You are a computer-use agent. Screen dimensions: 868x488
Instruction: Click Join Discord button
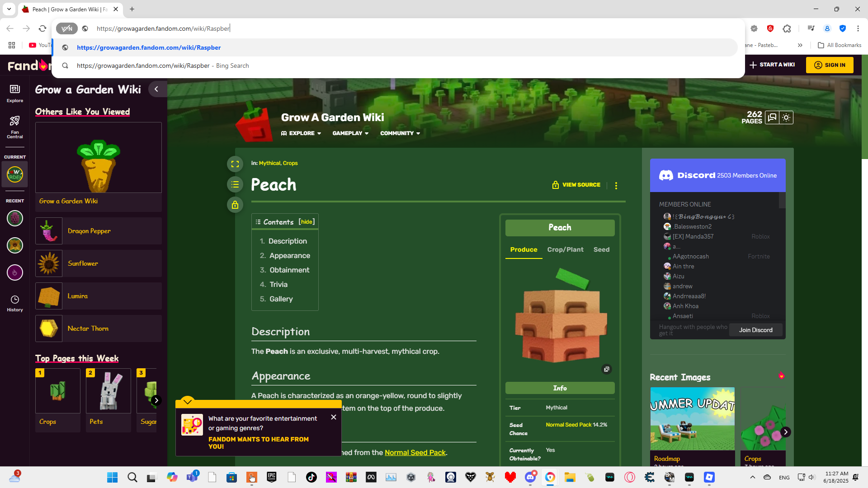[756, 330]
